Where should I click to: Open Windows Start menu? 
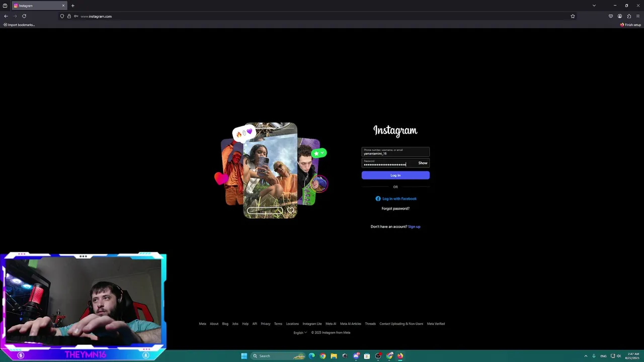pyautogui.click(x=244, y=356)
